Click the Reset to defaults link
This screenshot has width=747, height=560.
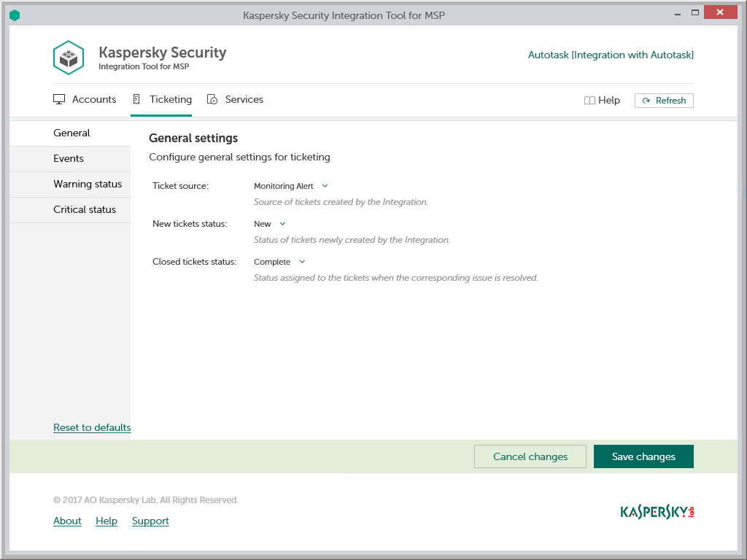[x=92, y=427]
